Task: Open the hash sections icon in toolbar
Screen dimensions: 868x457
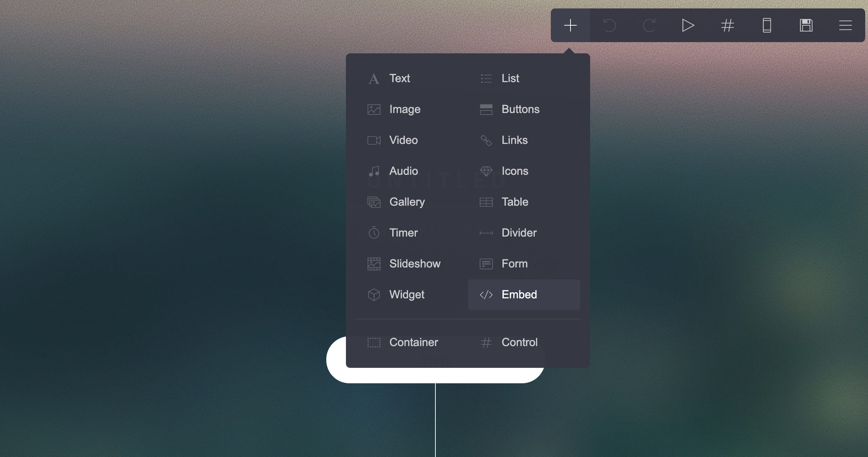Action: 727,25
